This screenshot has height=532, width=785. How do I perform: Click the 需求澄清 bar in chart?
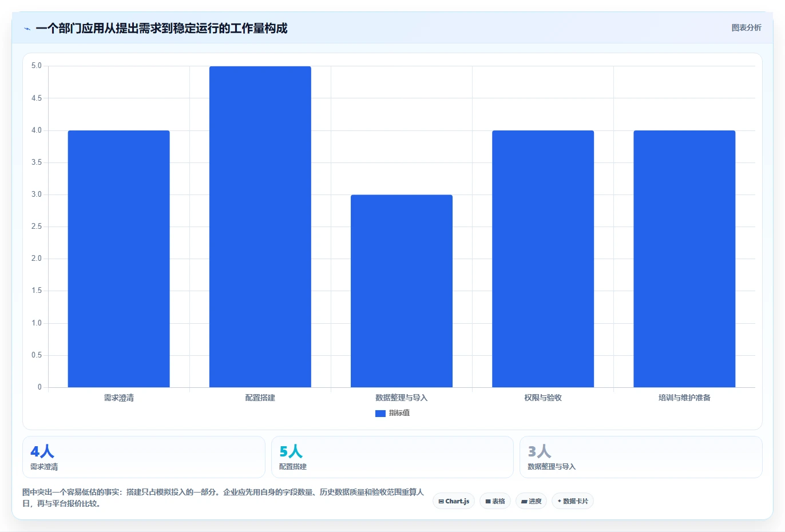(119, 259)
